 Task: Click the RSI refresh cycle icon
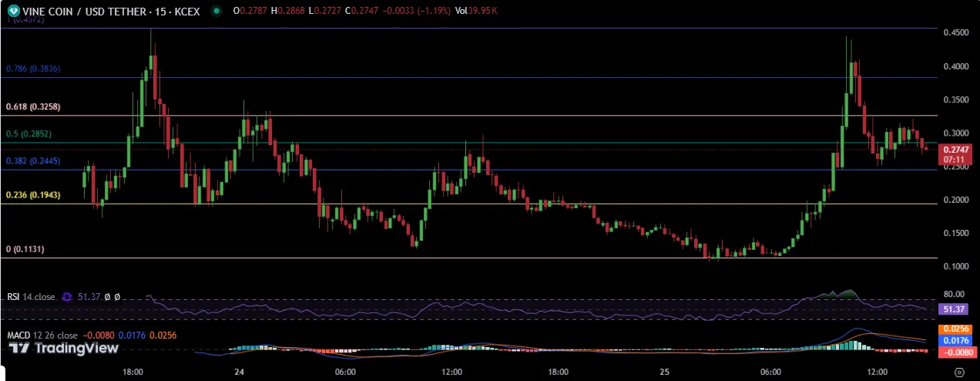tap(67, 296)
